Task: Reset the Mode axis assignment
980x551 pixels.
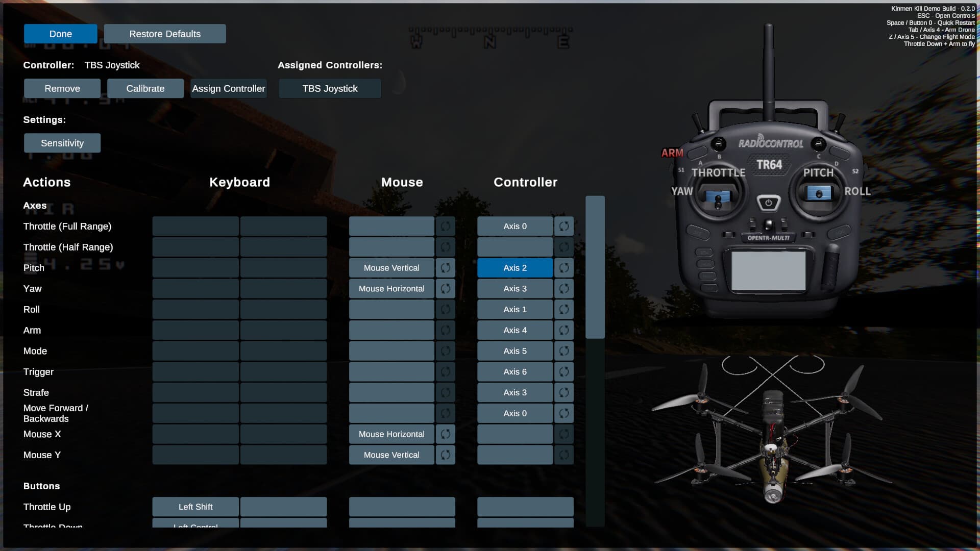Action: [564, 351]
